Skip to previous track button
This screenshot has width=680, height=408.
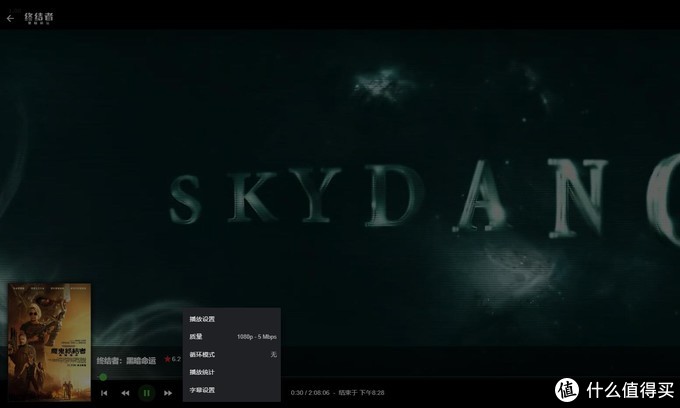coord(104,393)
